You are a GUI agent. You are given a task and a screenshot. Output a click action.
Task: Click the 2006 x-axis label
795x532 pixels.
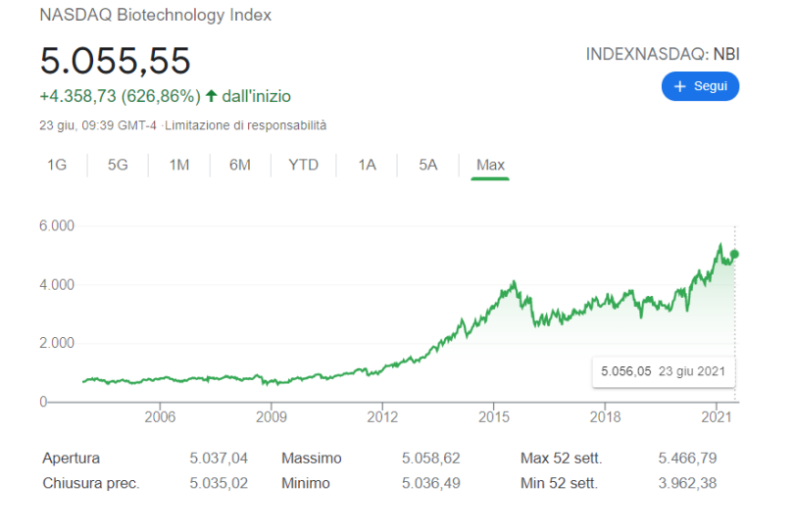(x=160, y=417)
